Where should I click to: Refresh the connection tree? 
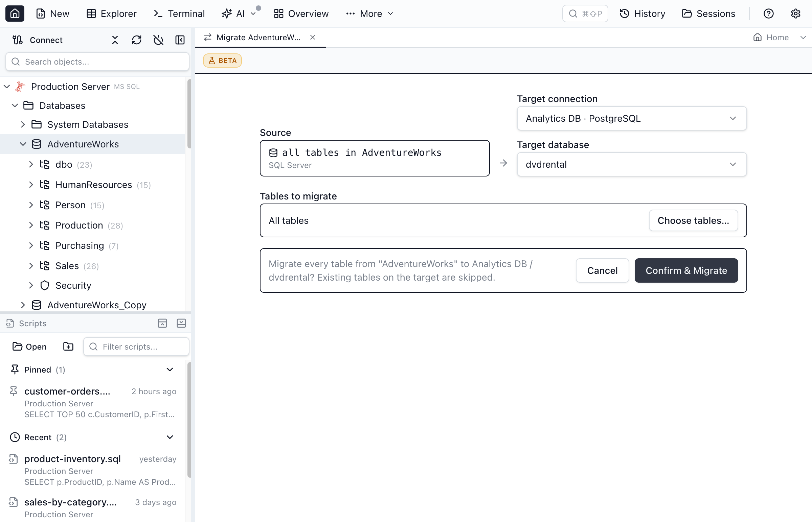[137, 40]
